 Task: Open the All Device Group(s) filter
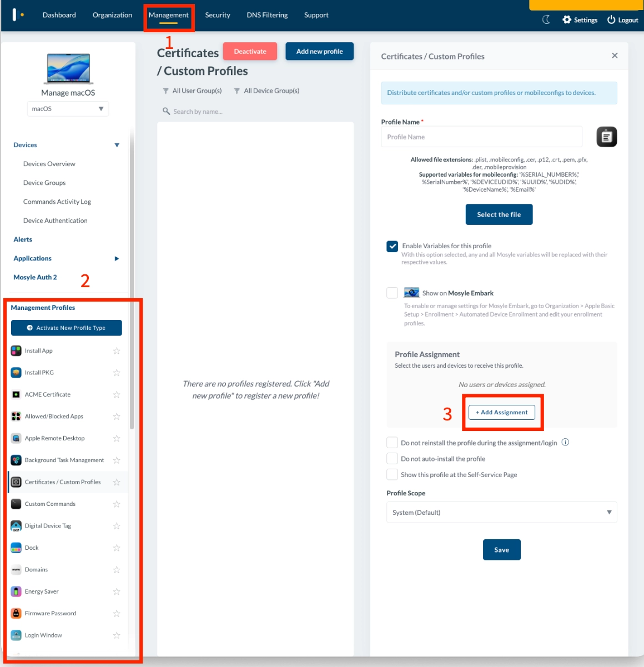266,91
